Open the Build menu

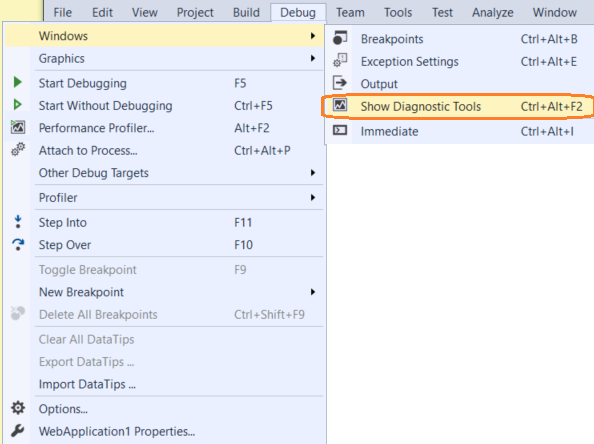click(x=246, y=13)
